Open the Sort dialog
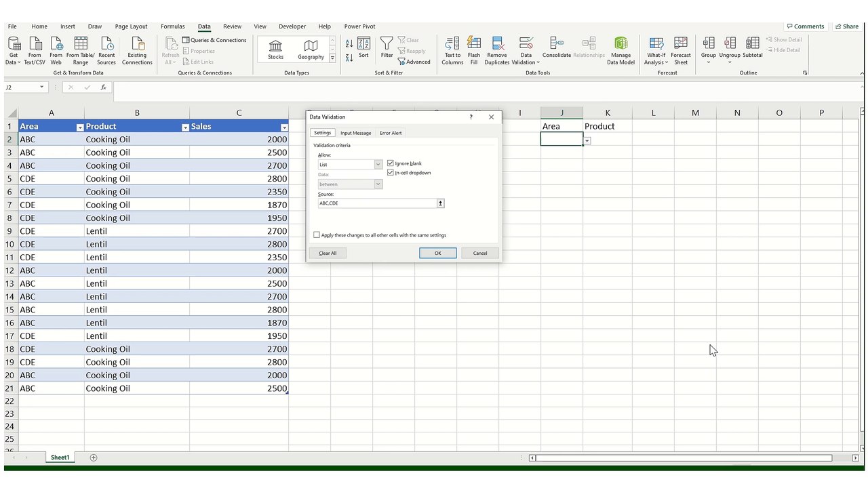This screenshot has width=868, height=488. click(364, 47)
